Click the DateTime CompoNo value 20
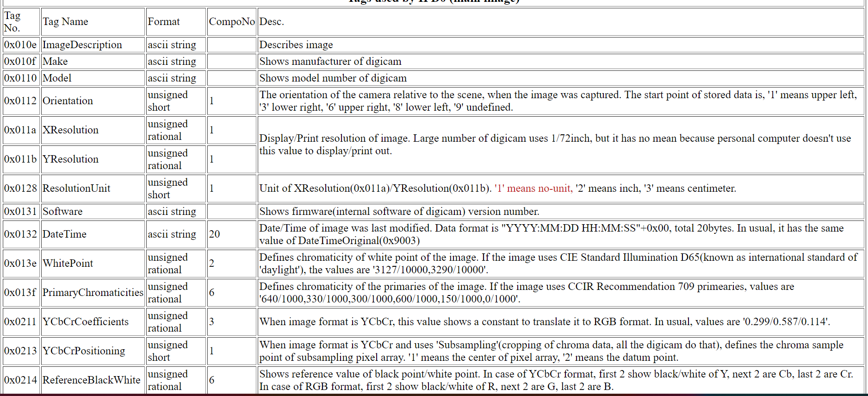This screenshot has height=396, width=868. (214, 234)
